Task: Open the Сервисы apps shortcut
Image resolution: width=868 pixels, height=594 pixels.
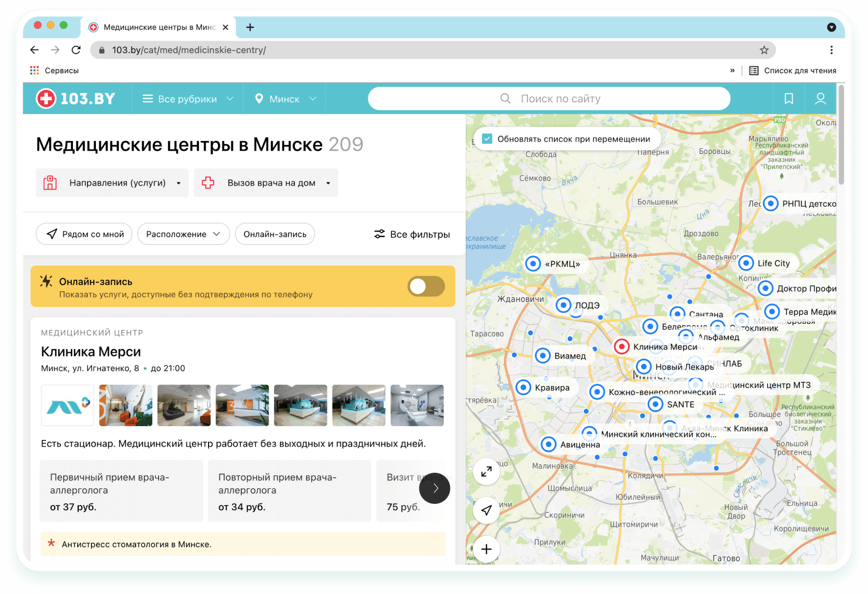Action: 55,70
